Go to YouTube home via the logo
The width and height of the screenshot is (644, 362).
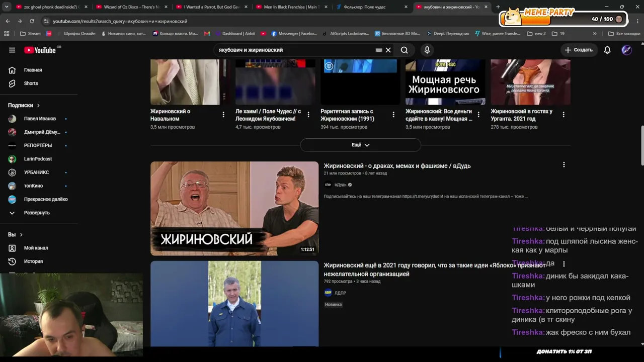coord(40,50)
